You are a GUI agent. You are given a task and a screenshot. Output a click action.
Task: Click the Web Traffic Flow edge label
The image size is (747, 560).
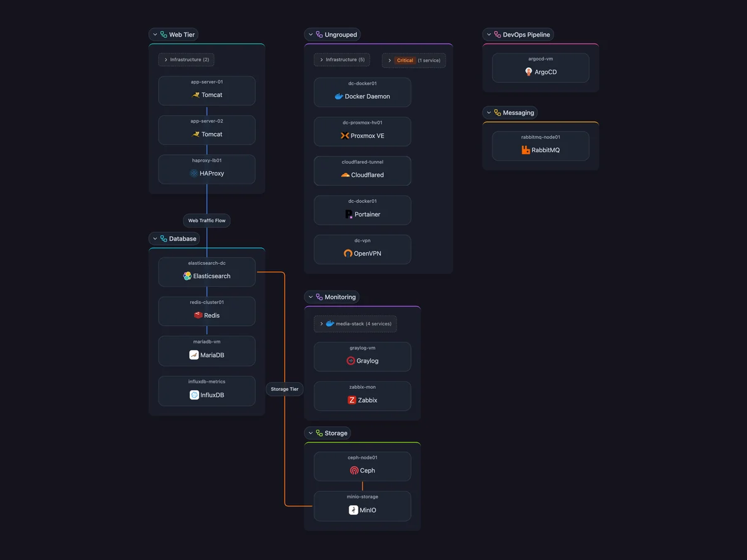tap(207, 220)
